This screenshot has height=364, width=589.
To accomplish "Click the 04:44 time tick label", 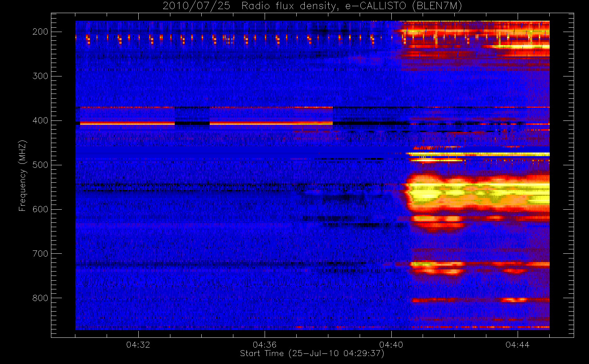I will 517,344.
